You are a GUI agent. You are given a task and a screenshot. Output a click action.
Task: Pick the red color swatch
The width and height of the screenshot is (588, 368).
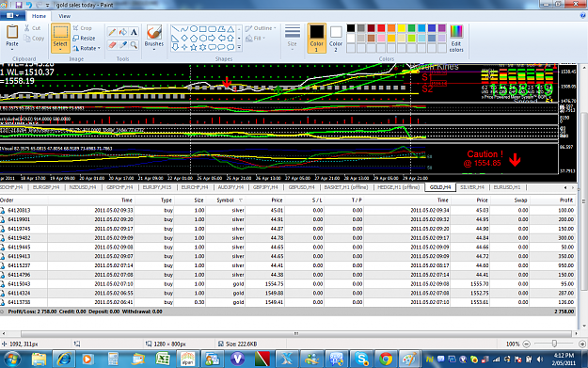point(381,28)
